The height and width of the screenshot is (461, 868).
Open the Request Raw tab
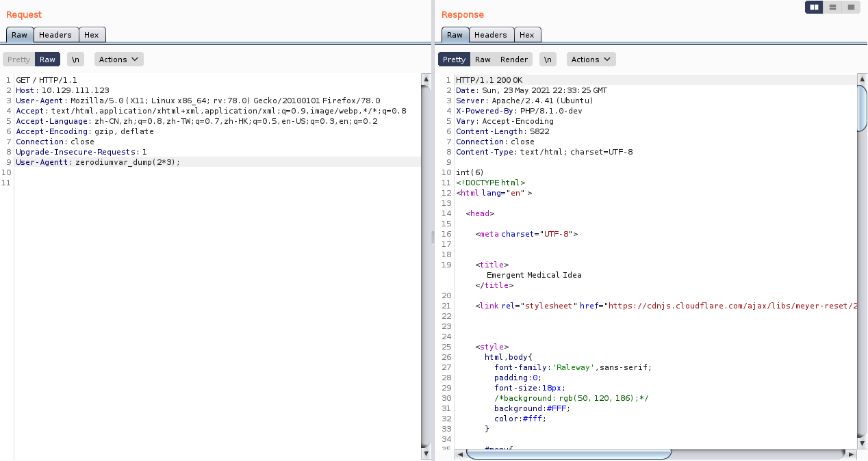point(20,35)
